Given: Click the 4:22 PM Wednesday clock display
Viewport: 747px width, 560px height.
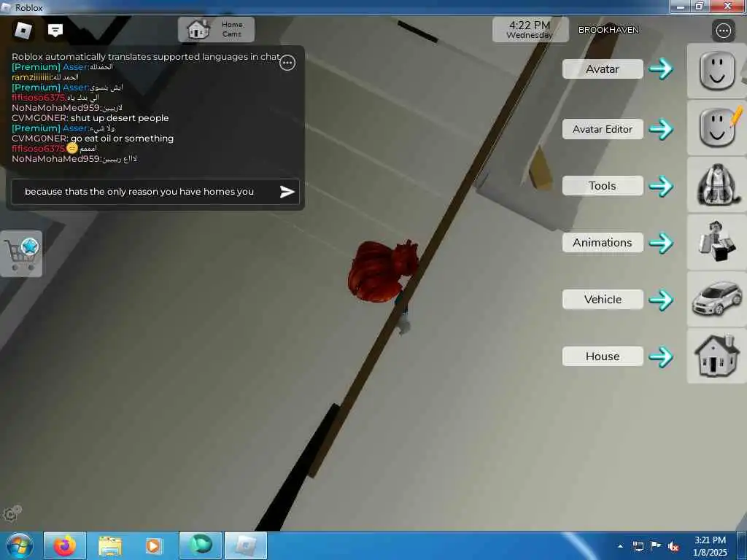Looking at the screenshot, I should [x=530, y=29].
